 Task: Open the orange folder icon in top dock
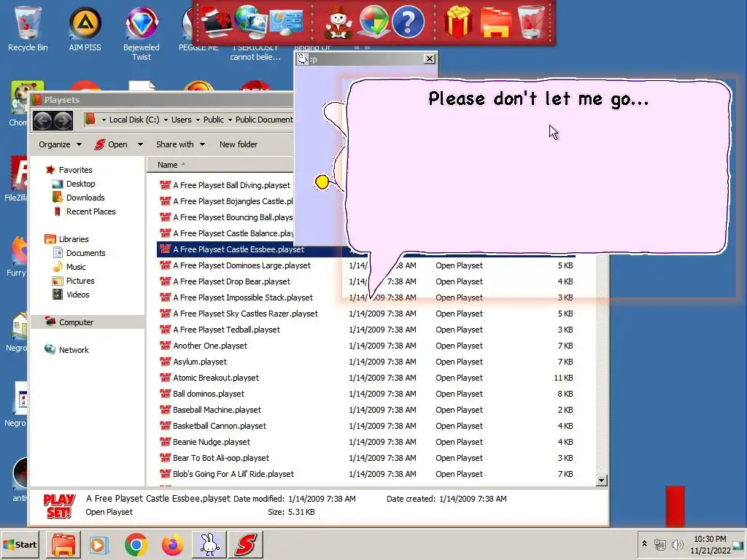(x=495, y=22)
